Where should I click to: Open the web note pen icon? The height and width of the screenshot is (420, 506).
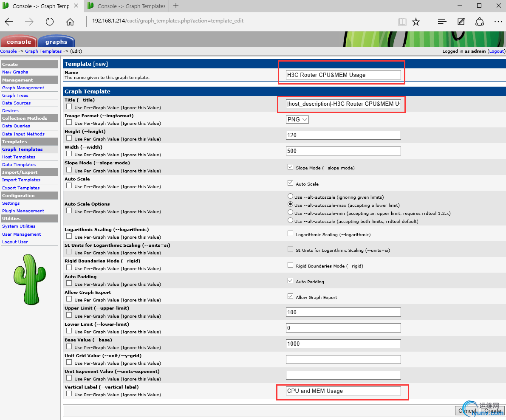pos(461,22)
